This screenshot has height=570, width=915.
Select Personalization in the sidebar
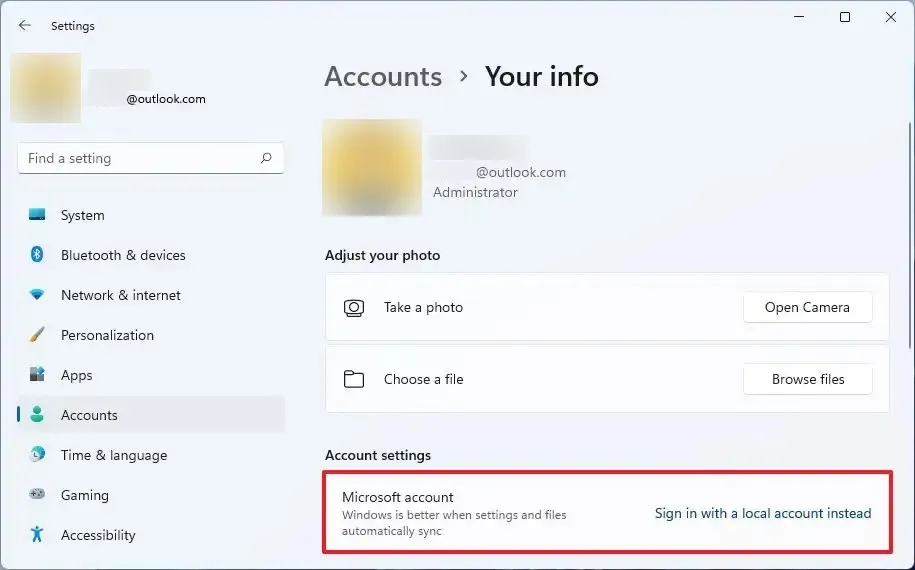[x=151, y=335]
